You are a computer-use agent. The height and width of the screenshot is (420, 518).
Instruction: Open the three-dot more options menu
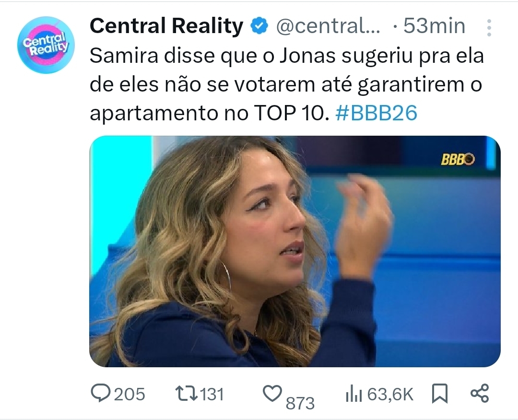(x=489, y=28)
